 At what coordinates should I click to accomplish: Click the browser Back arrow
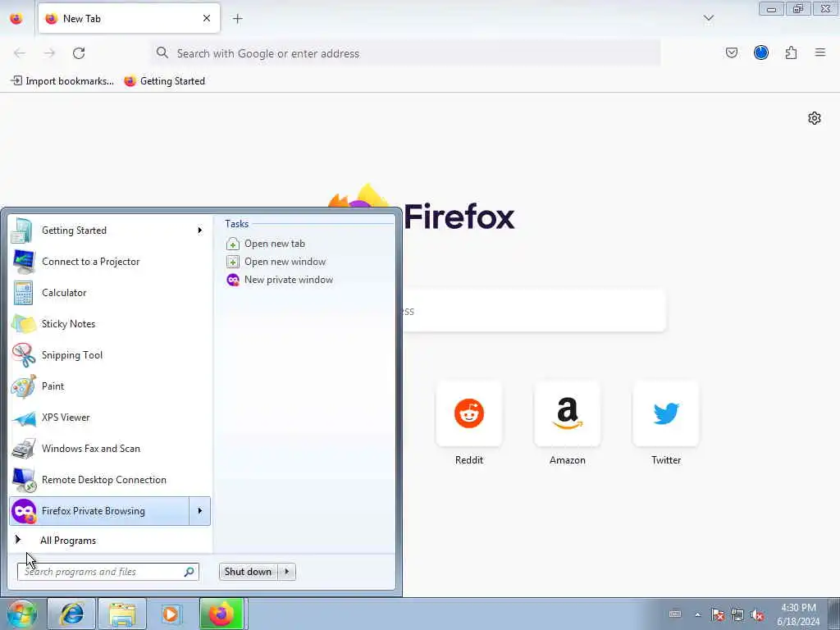point(20,53)
